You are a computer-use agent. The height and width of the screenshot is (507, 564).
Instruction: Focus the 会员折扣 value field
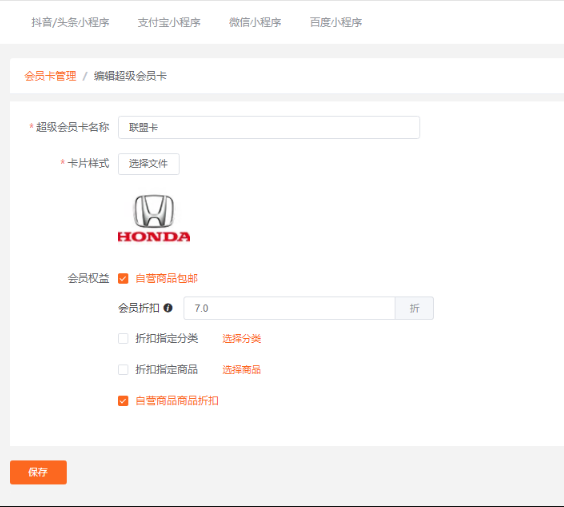coord(289,308)
